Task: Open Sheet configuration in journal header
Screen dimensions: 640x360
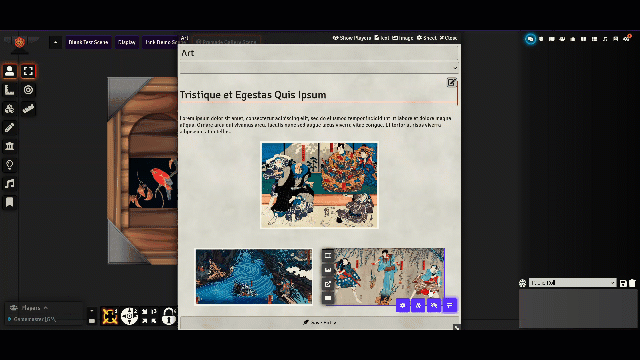Action: click(x=427, y=38)
